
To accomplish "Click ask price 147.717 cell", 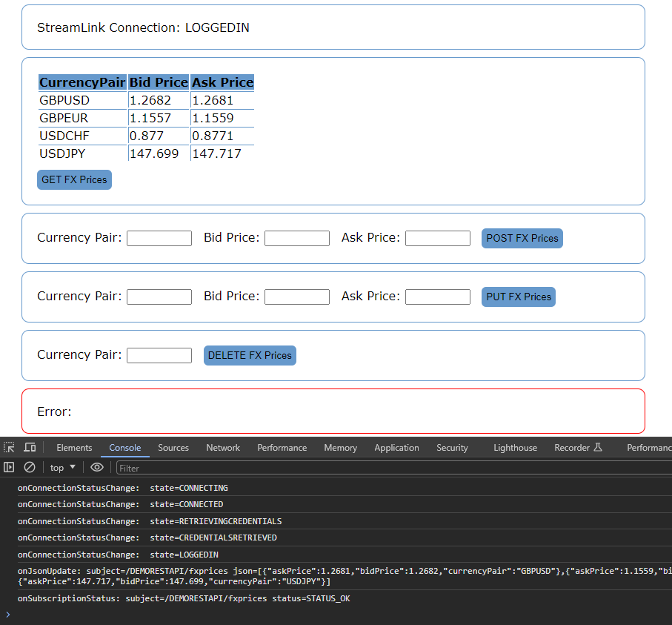I will [x=222, y=153].
